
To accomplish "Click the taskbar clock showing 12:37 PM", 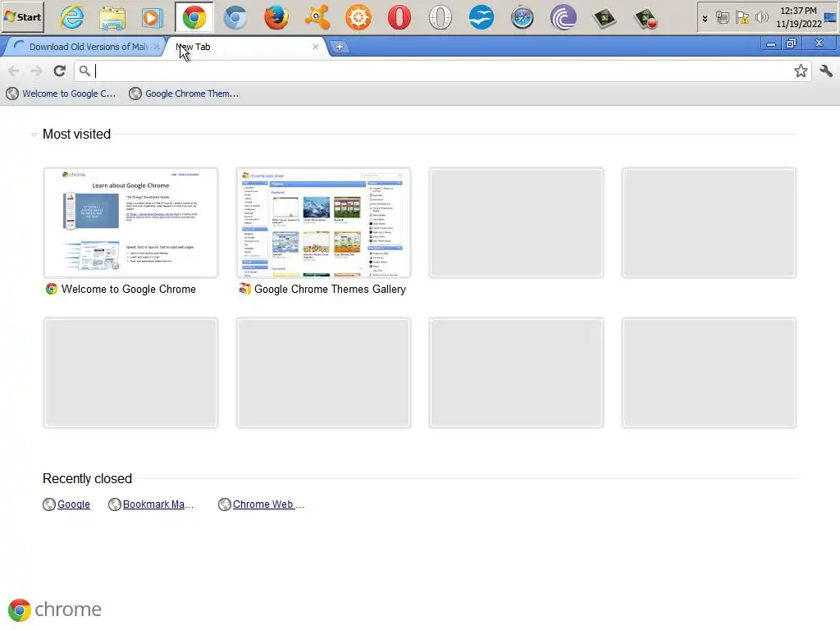I will 798,17.
